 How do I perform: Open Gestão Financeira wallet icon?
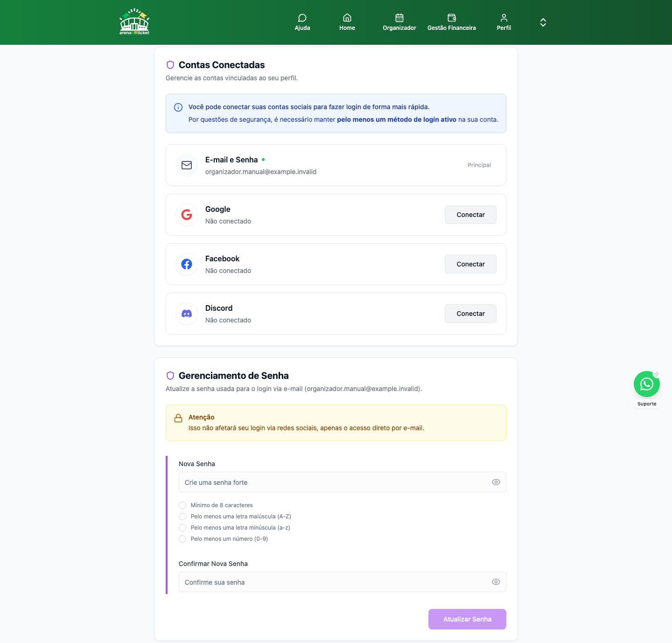(x=452, y=18)
